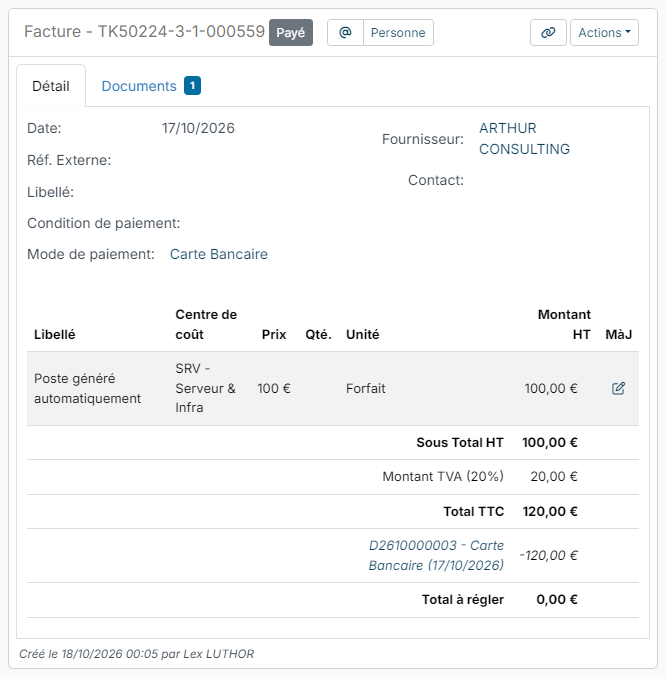This screenshot has height=677, width=666.
Task: Click the Montant HT column header
Action: coord(564,324)
